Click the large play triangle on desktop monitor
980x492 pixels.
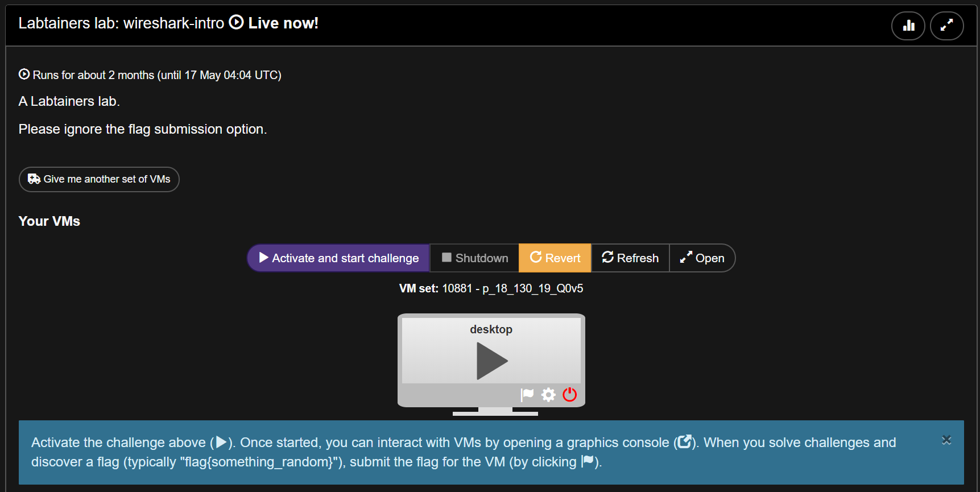click(491, 361)
